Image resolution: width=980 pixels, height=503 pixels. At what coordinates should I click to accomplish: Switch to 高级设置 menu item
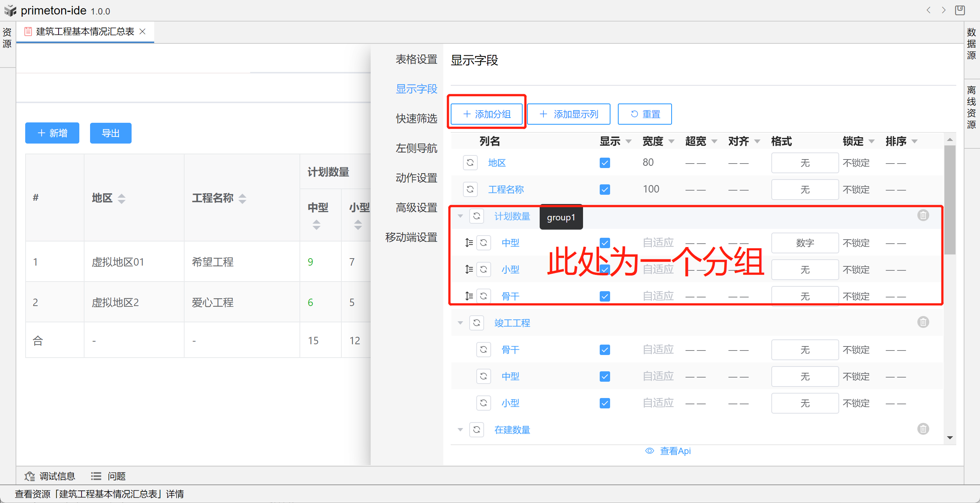pos(416,207)
